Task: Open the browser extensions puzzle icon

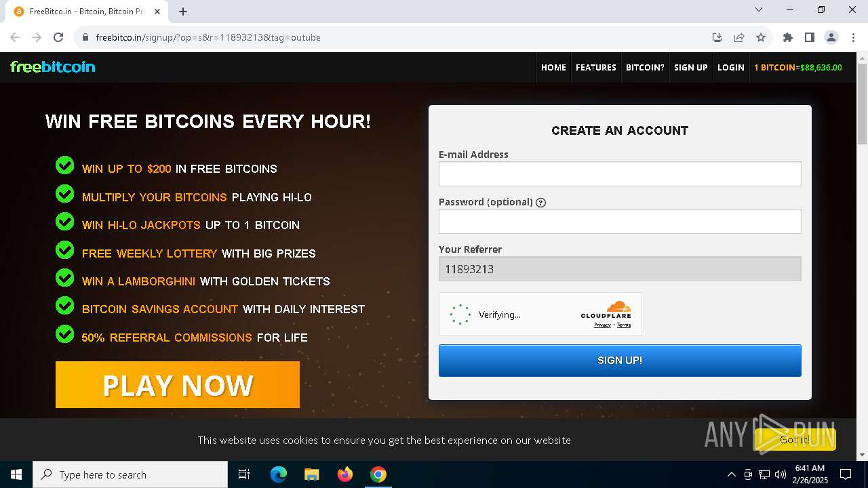Action: 787,37
